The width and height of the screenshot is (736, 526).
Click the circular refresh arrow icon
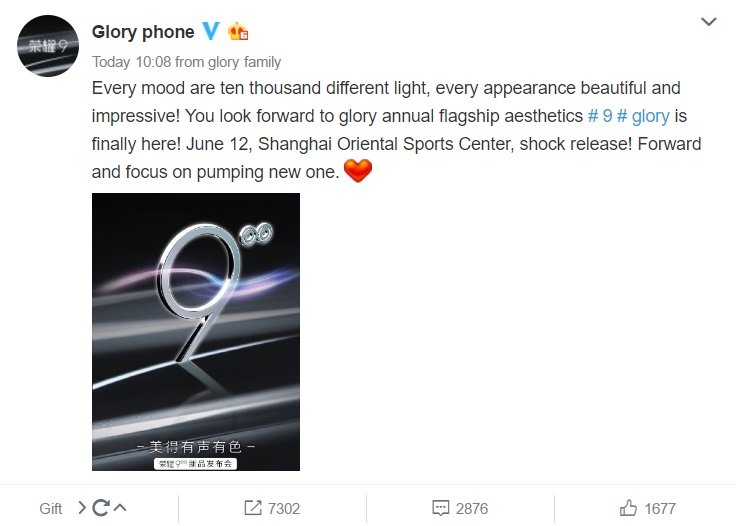point(100,508)
